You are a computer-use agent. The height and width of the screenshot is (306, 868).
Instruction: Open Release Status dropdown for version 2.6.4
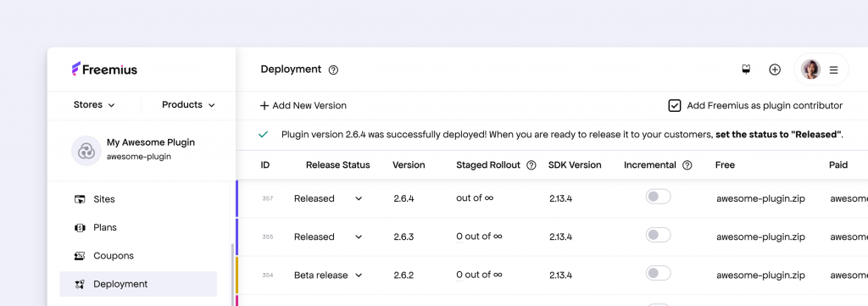(328, 198)
